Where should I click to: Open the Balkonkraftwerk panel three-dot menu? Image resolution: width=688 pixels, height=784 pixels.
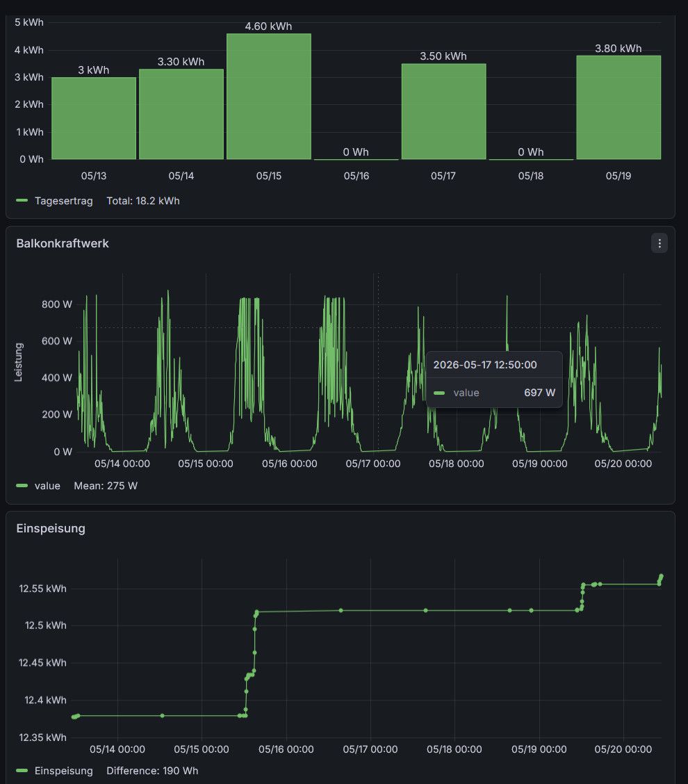point(659,243)
